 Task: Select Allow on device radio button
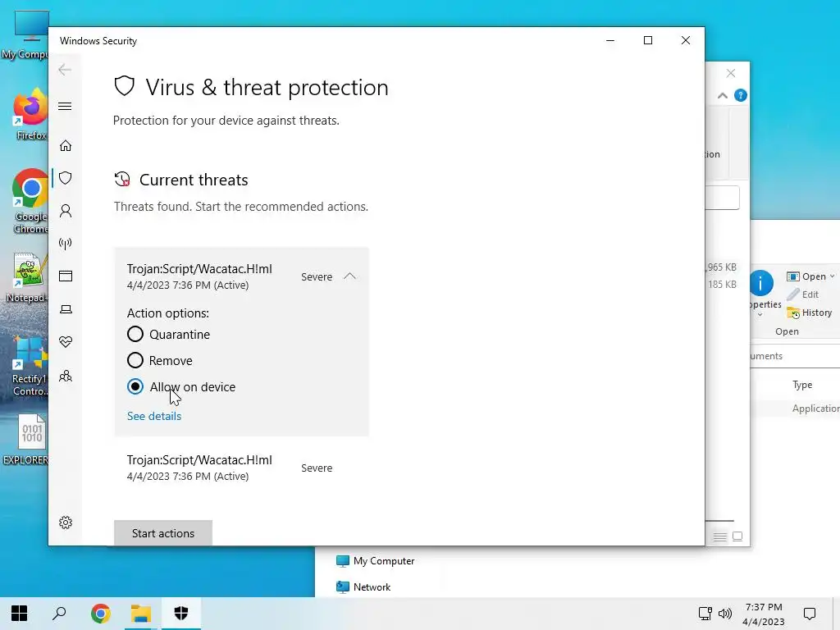click(x=135, y=387)
